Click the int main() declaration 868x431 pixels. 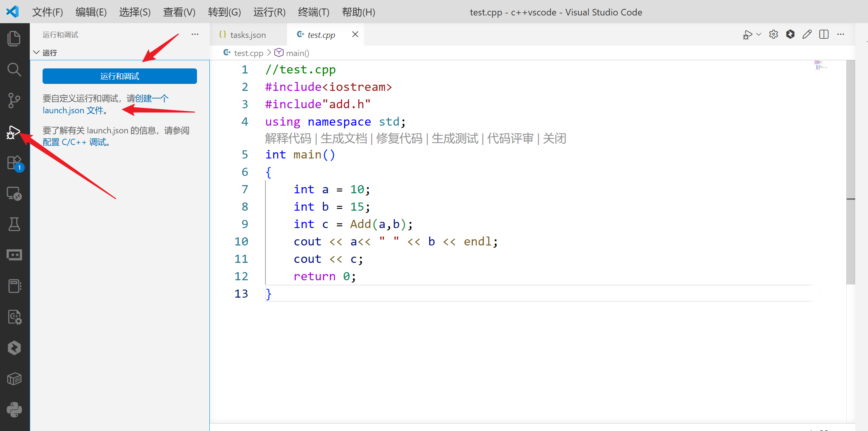(x=300, y=155)
